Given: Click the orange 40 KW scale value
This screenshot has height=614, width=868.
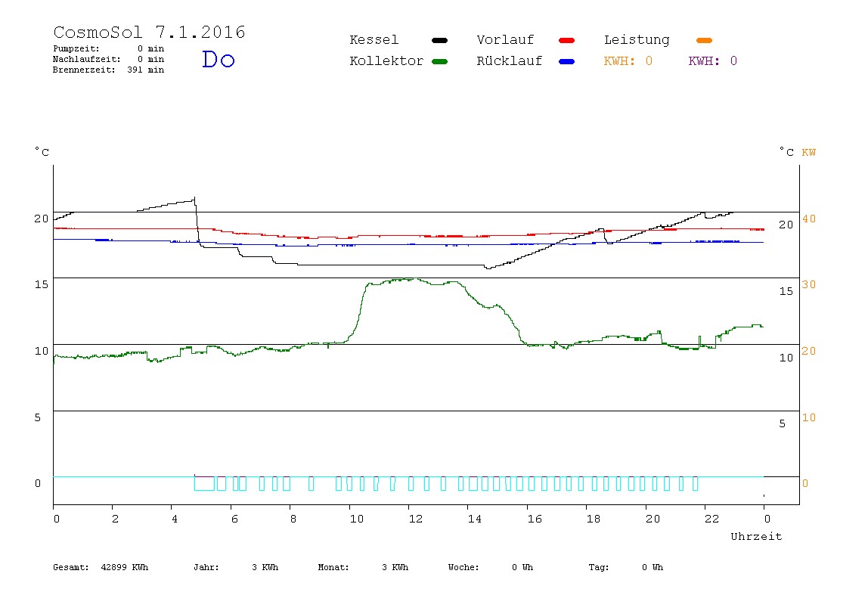Looking at the screenshot, I should pyautogui.click(x=809, y=219).
